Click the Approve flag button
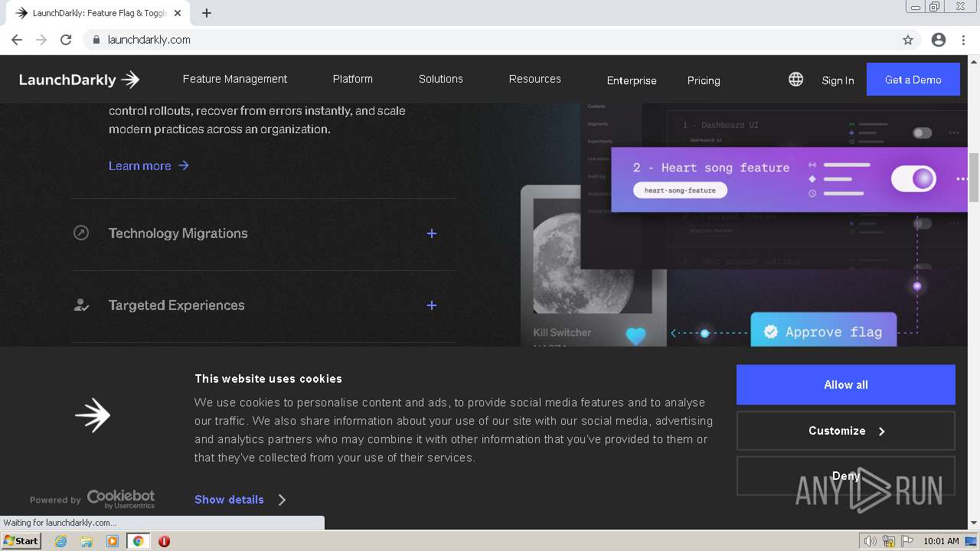The height and width of the screenshot is (551, 980). [824, 331]
